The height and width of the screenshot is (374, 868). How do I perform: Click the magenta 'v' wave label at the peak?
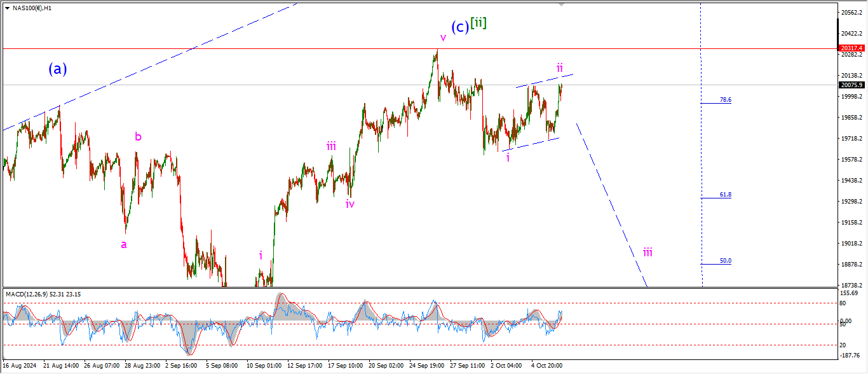(443, 38)
